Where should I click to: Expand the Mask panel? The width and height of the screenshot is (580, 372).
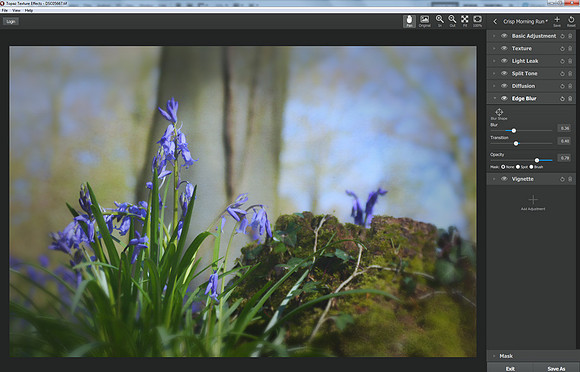(x=495, y=356)
